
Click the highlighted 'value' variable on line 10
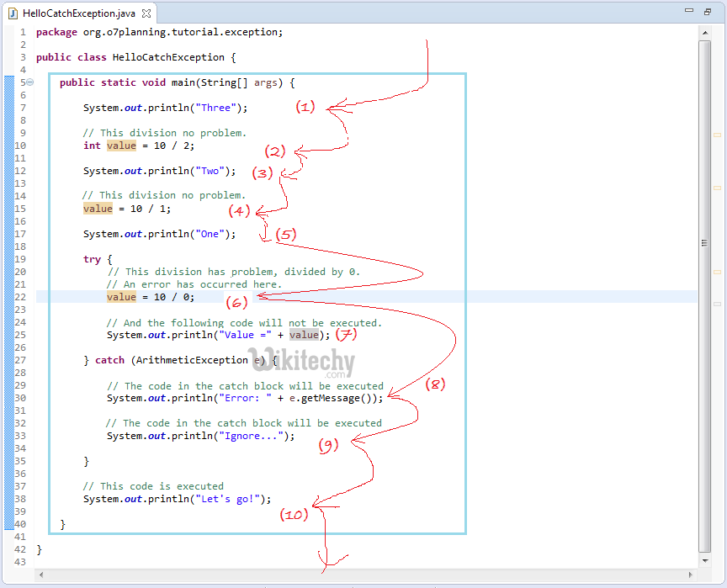point(121,146)
